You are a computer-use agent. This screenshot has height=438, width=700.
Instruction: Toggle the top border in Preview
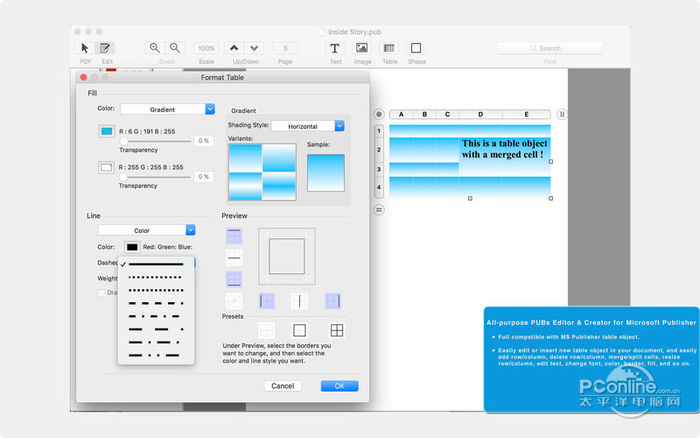click(234, 236)
